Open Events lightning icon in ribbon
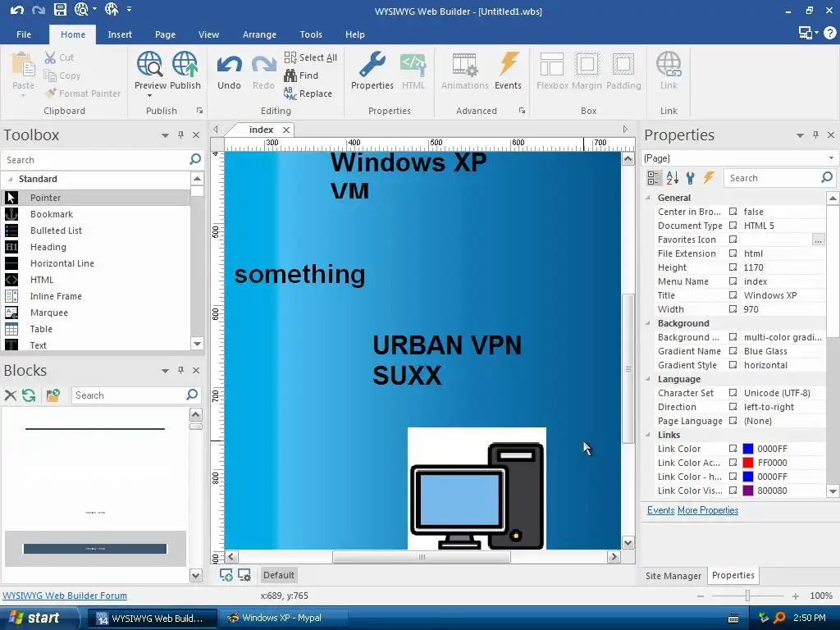Viewport: 840px width, 630px height. pyautogui.click(x=509, y=64)
